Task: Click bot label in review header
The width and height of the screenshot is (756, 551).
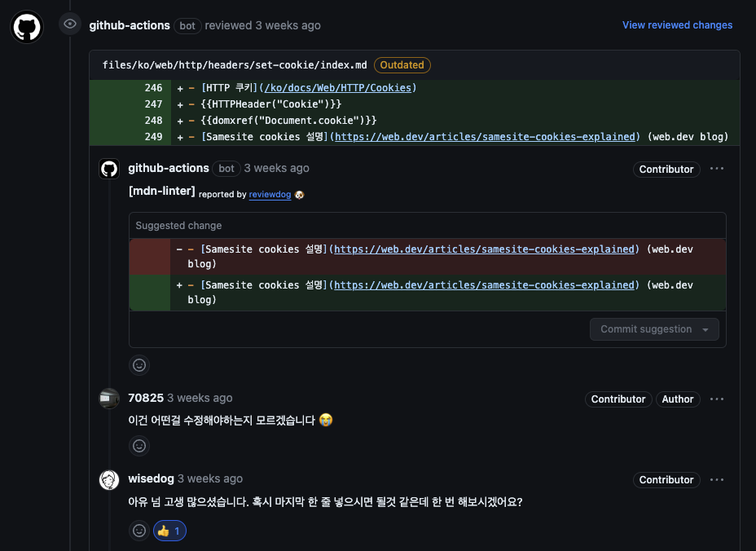Action: [187, 25]
